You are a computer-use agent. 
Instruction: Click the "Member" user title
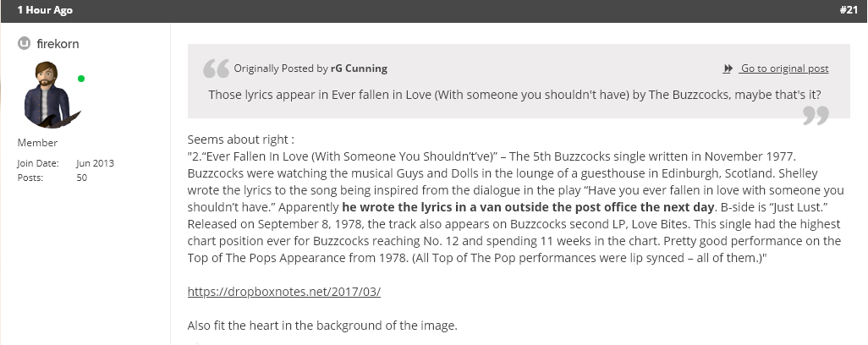37,143
